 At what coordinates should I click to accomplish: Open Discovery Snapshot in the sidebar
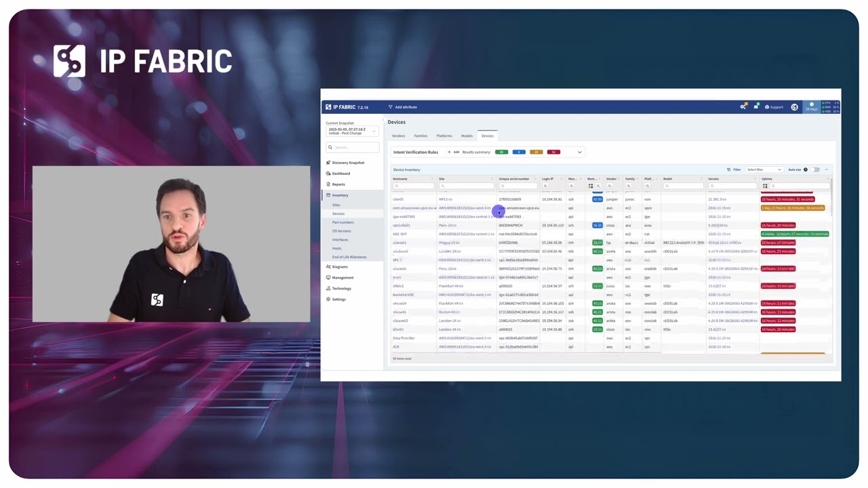(348, 163)
